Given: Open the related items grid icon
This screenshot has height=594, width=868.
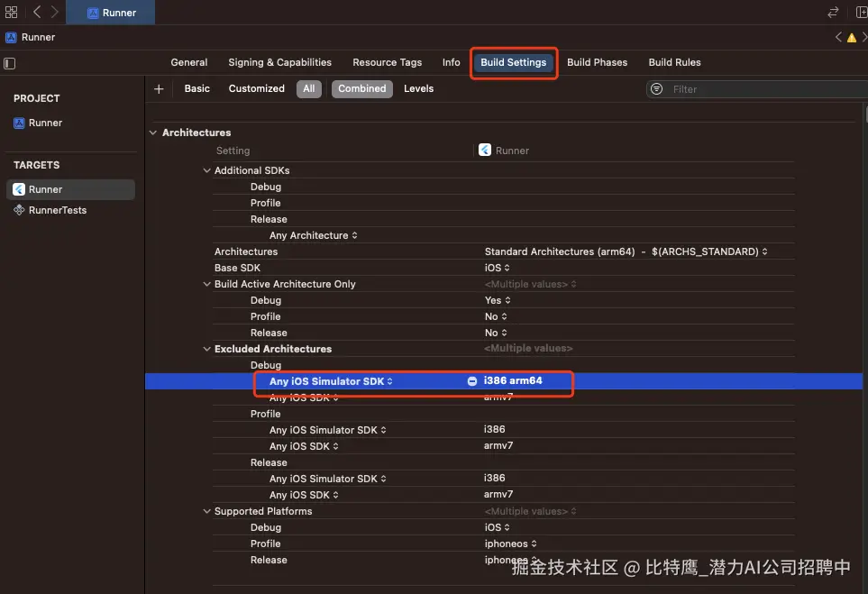Looking at the screenshot, I should 11,13.
